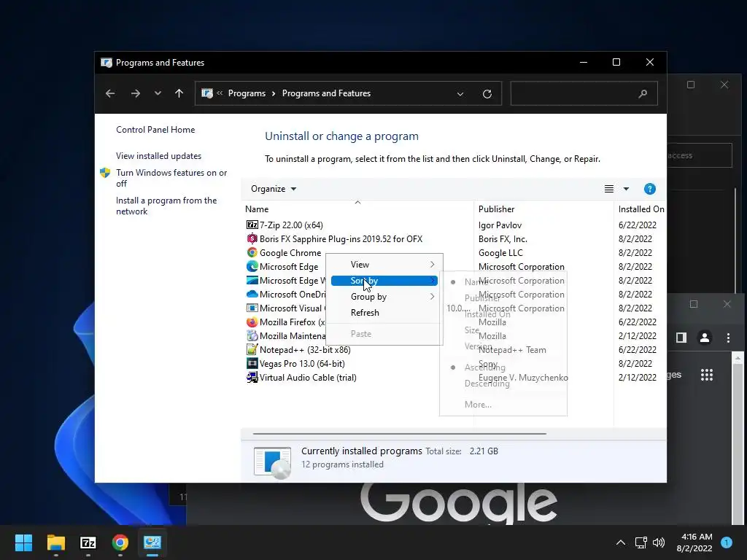Open the Organize dropdown
This screenshot has height=560, width=747.
point(274,189)
